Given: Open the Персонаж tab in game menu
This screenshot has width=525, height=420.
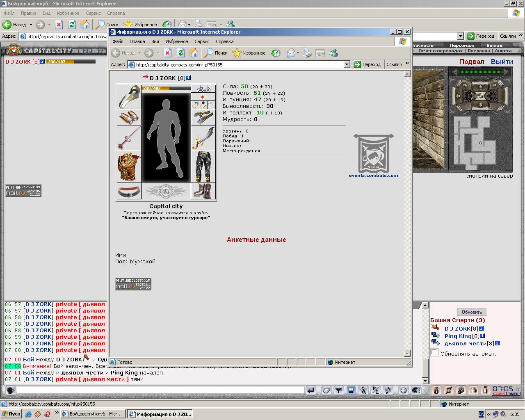Looking at the screenshot, I should click(x=462, y=45).
